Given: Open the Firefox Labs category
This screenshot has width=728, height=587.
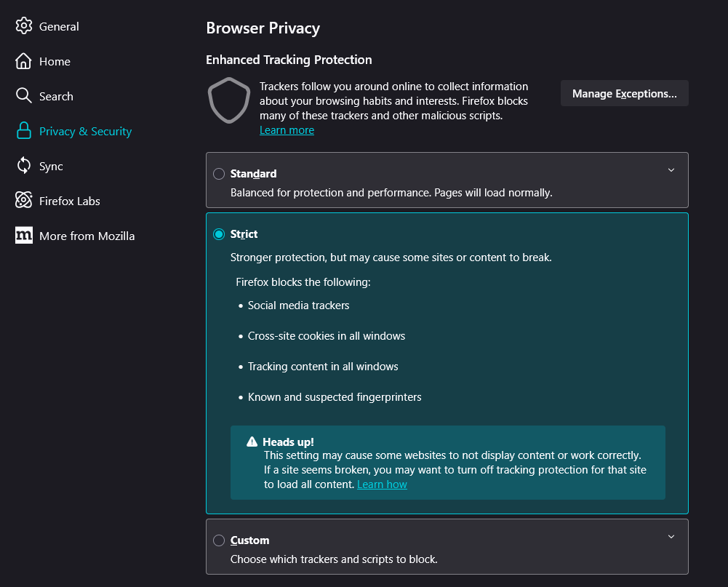Looking at the screenshot, I should (58, 201).
